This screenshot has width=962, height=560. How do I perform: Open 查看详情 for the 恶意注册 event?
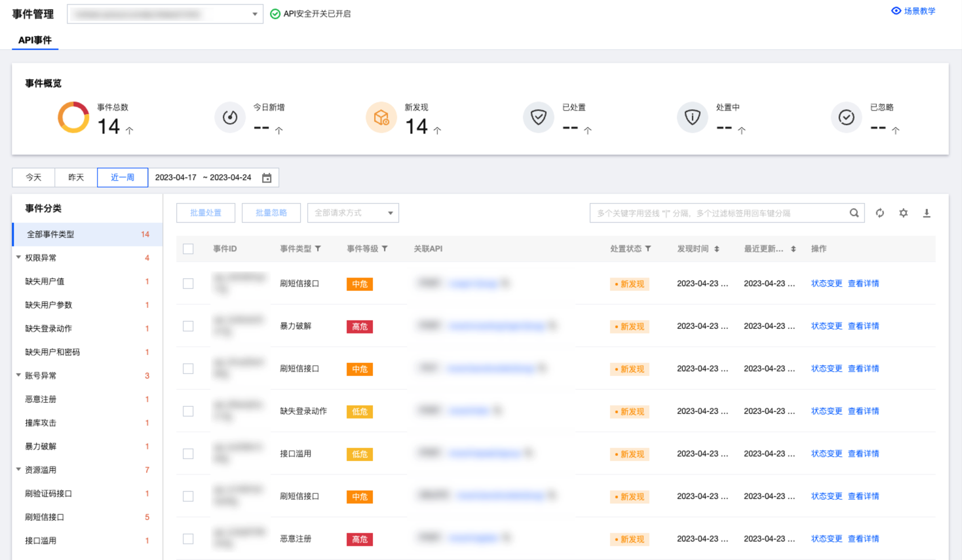tap(863, 539)
